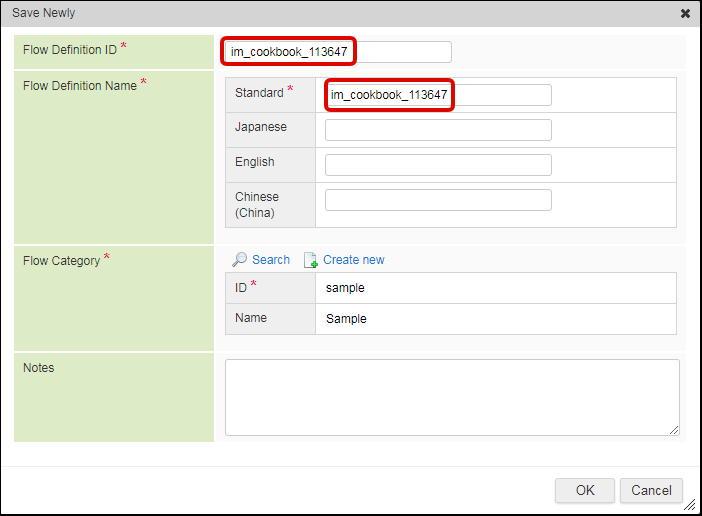Click into the English name field
702x516 pixels.
(x=438, y=165)
